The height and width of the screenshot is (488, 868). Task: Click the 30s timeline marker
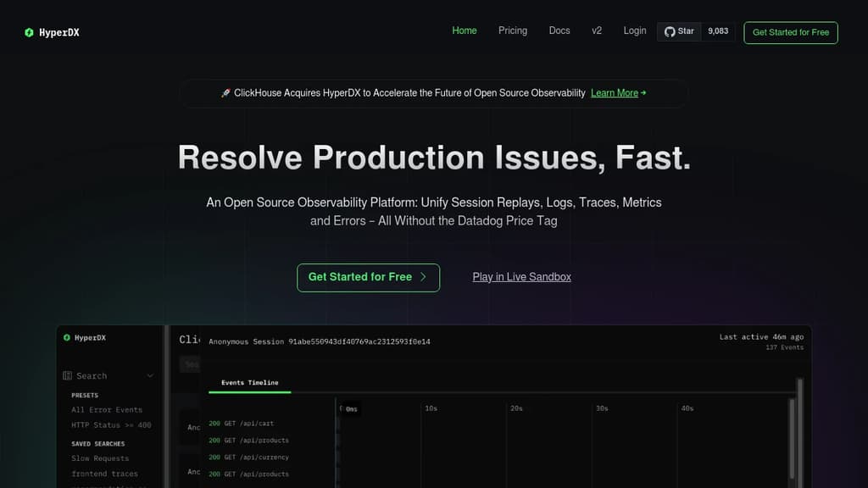(602, 408)
